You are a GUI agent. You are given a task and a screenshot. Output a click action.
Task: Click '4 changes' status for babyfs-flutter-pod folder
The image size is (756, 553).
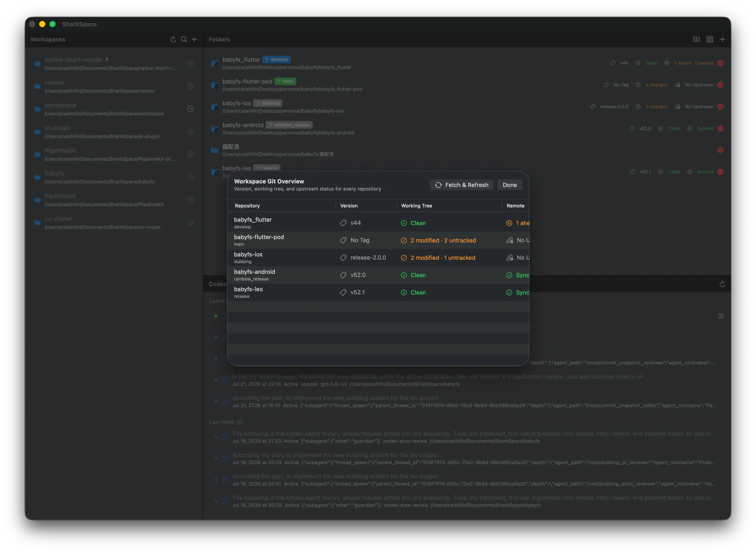[656, 85]
